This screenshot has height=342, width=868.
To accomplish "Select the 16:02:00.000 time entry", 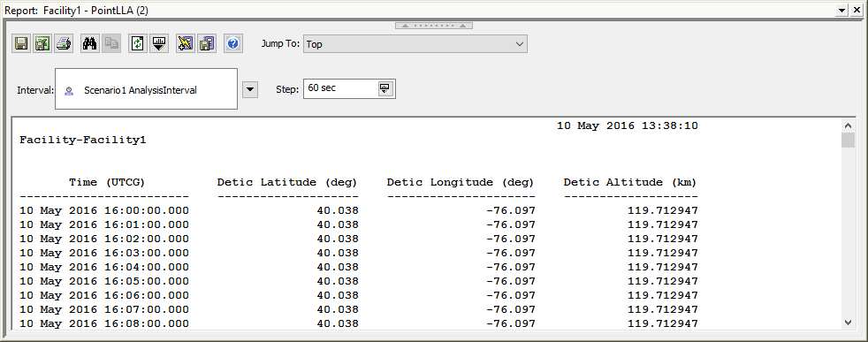I will (x=104, y=239).
